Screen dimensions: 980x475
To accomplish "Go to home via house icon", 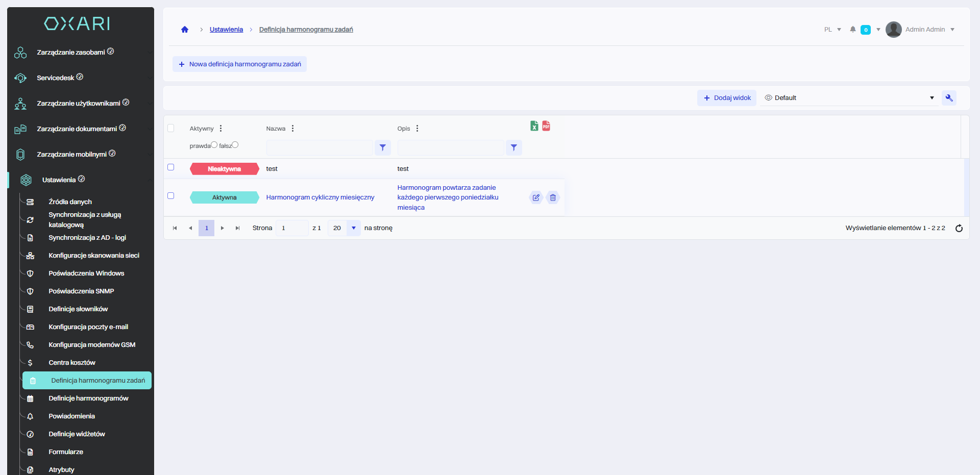I will pyautogui.click(x=185, y=30).
